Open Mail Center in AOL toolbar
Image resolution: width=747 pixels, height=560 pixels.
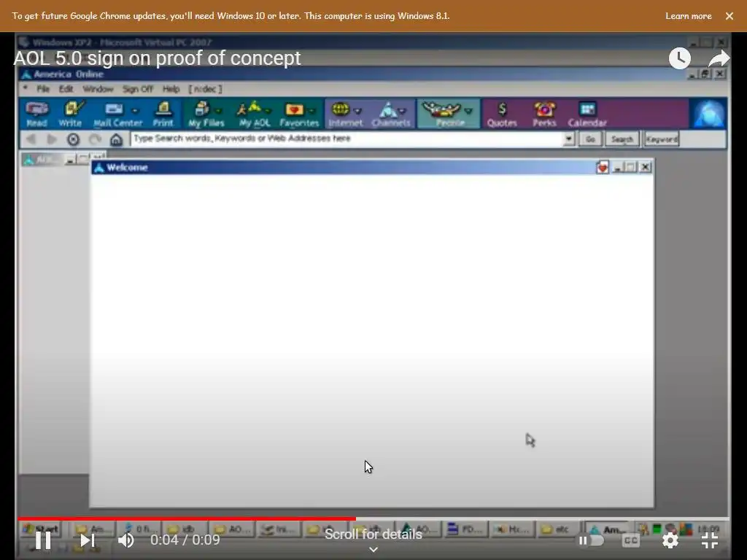117,114
